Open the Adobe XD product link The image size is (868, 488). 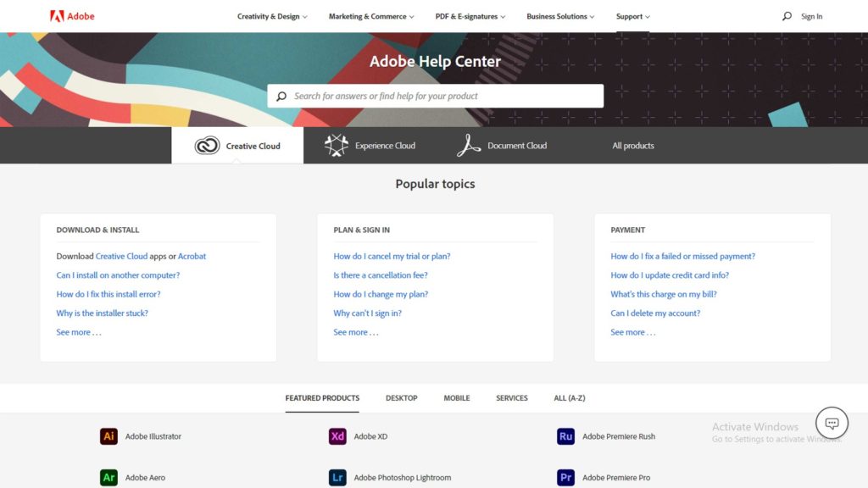pos(370,436)
